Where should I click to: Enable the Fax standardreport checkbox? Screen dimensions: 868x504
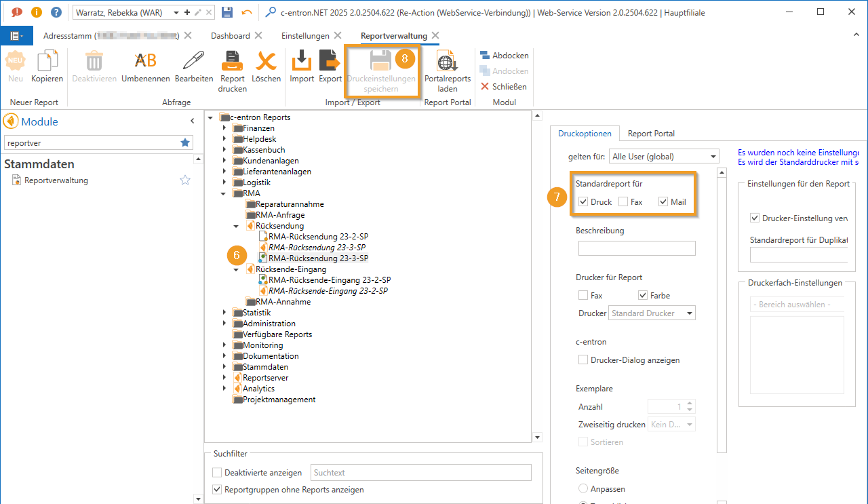point(623,202)
